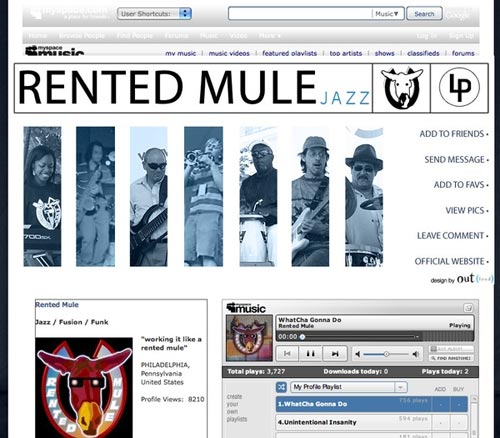Click the playlist scrollbar up arrow
500x438 pixels.
(x=474, y=399)
